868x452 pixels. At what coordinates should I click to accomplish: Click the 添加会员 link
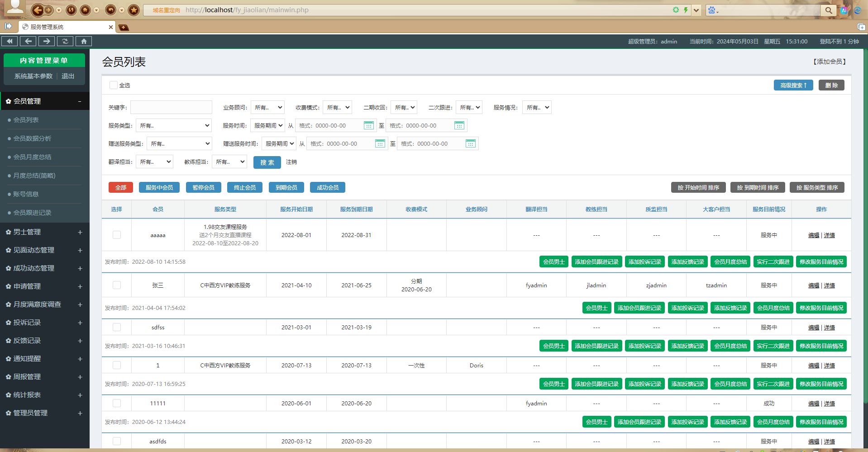point(830,62)
